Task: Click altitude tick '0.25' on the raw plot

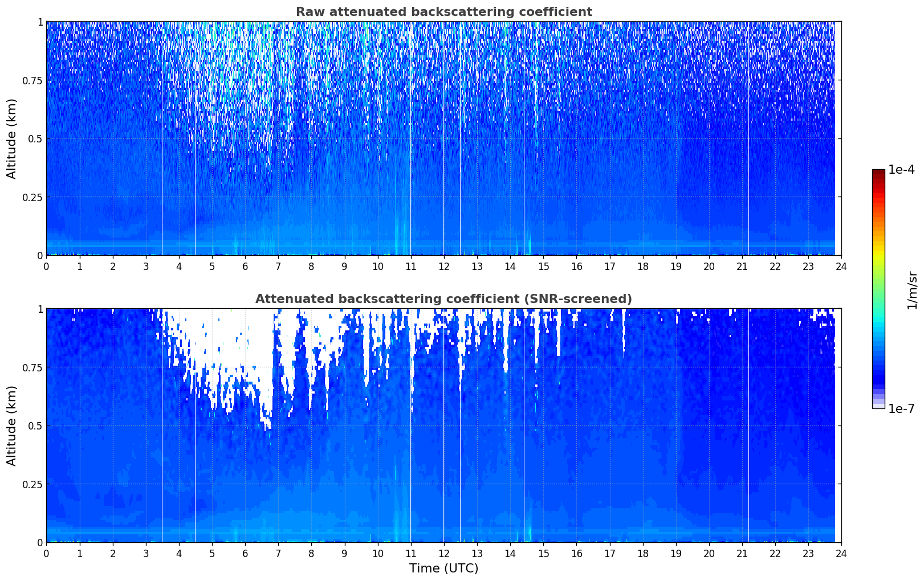Action: coord(32,197)
